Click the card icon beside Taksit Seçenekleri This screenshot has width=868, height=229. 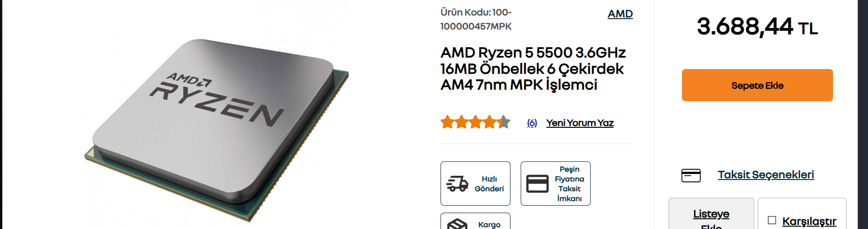click(x=691, y=175)
